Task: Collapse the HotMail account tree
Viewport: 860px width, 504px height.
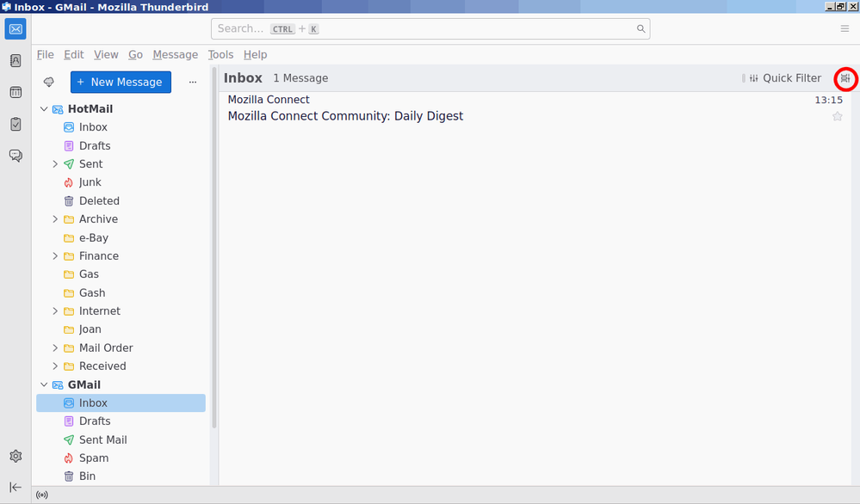Action: pyautogui.click(x=44, y=109)
